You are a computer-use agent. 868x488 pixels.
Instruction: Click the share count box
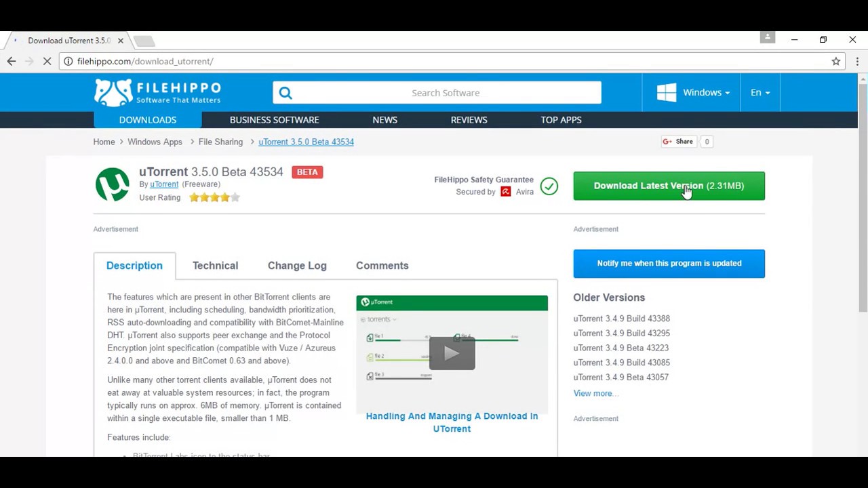coord(707,142)
